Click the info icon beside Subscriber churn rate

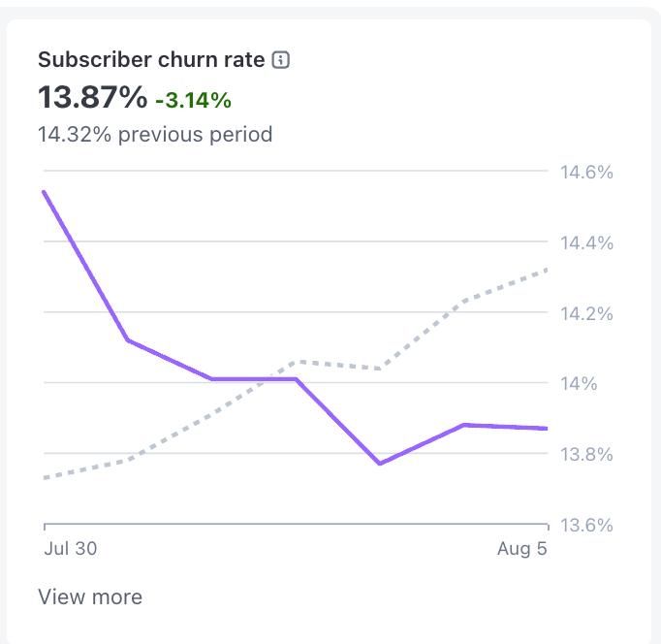[x=281, y=60]
